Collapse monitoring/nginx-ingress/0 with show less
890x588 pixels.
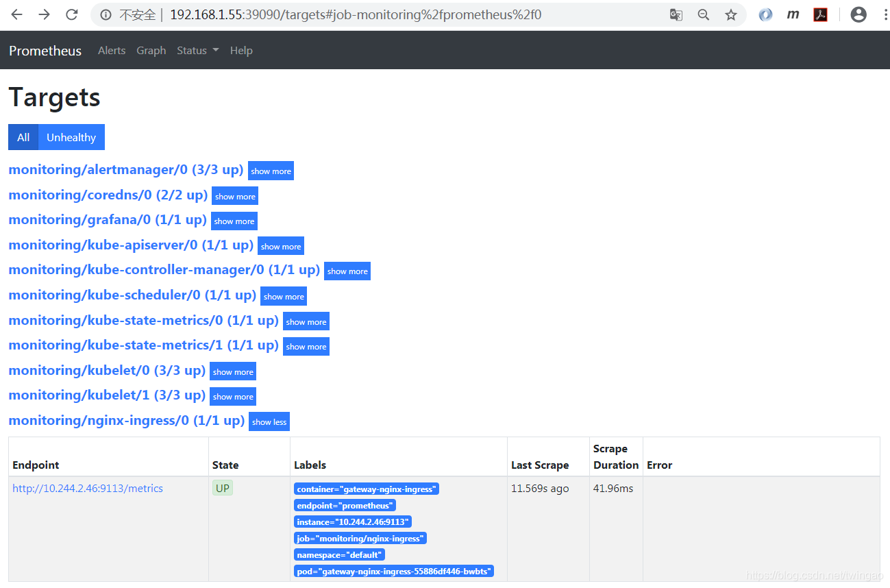click(269, 421)
